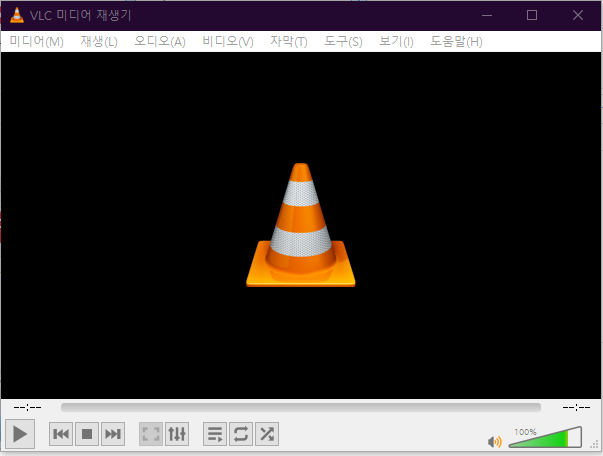Close the VLC media player window
603x456 pixels.
pos(578,15)
